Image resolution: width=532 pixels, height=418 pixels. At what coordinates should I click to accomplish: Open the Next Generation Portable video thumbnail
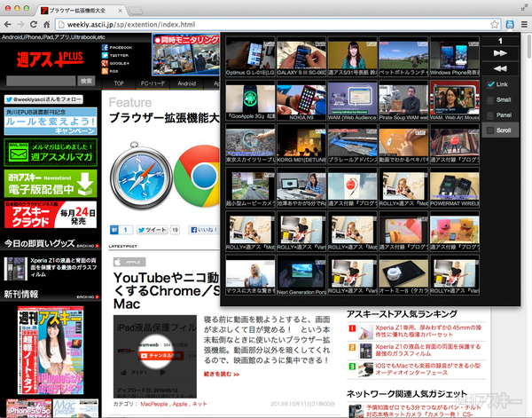pos(301,275)
